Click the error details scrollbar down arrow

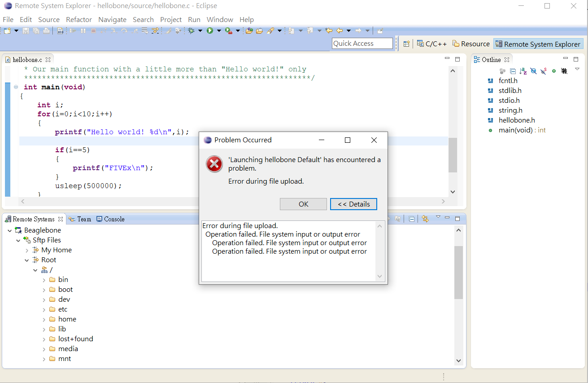click(x=380, y=277)
